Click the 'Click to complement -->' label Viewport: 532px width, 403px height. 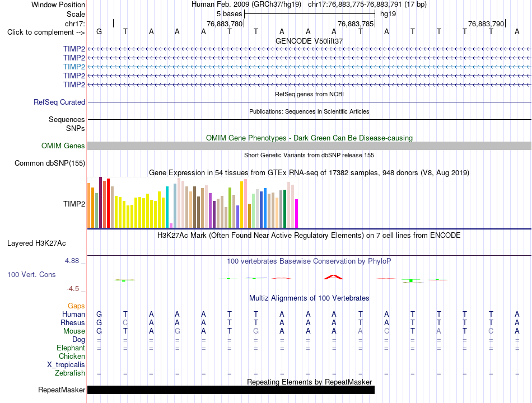tap(46, 32)
